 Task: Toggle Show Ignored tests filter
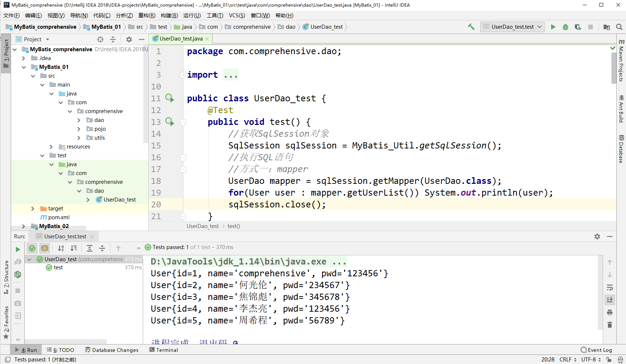point(45,248)
